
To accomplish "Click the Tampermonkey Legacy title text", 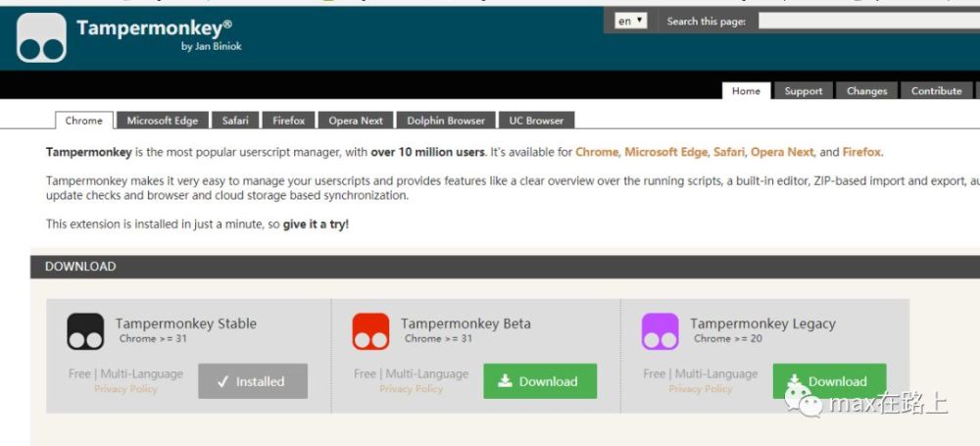I will tap(762, 324).
